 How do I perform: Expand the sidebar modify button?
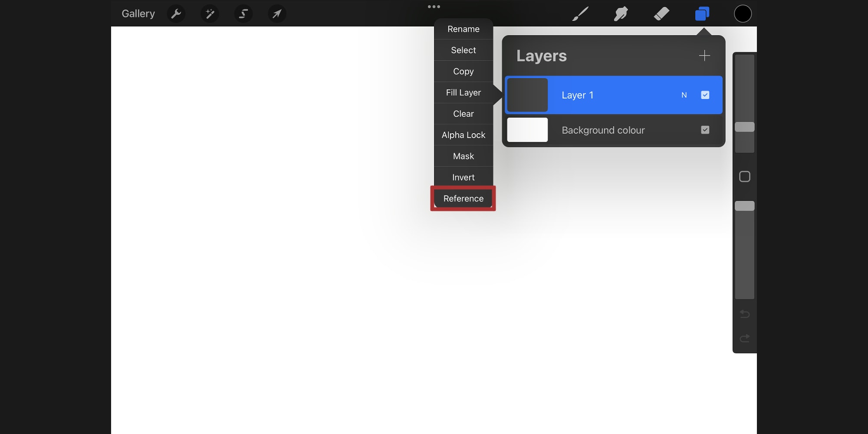744,177
